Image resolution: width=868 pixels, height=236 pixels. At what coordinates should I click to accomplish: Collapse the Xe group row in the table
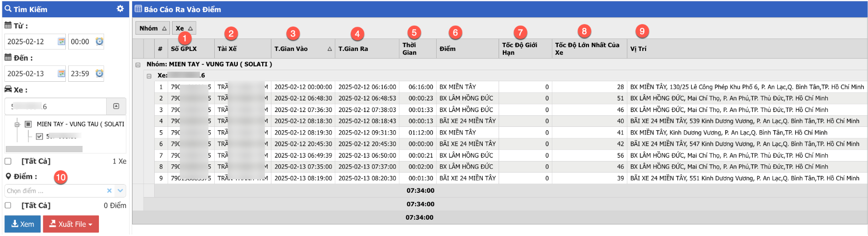(x=149, y=76)
